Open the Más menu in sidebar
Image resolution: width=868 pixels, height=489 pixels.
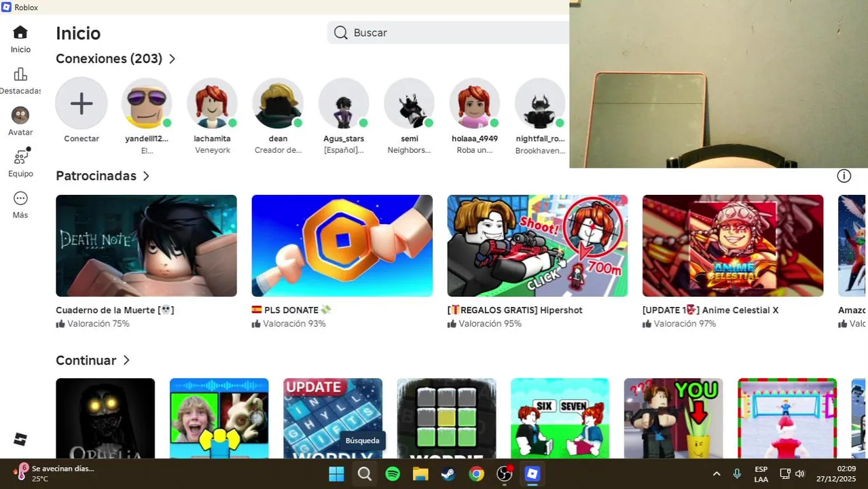[x=20, y=198]
